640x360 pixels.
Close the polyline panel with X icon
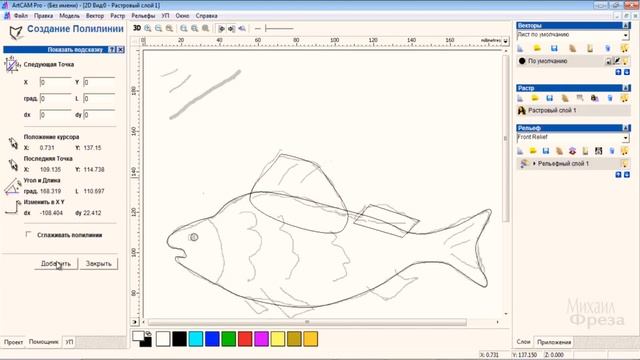pyautogui.click(x=121, y=49)
